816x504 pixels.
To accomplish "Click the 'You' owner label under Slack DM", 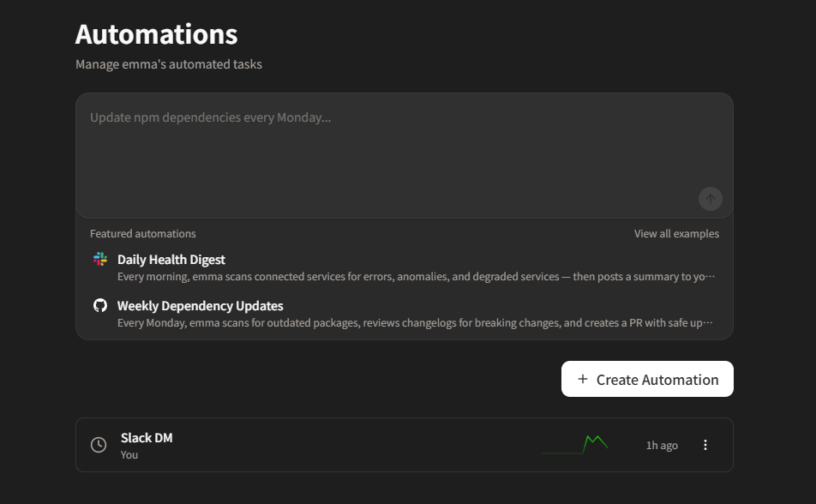I will pyautogui.click(x=129, y=454).
